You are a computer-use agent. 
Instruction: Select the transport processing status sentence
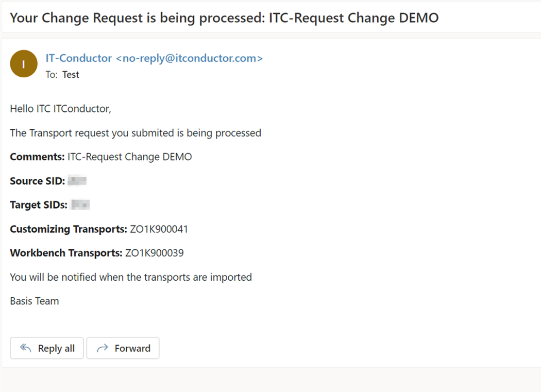click(x=135, y=132)
